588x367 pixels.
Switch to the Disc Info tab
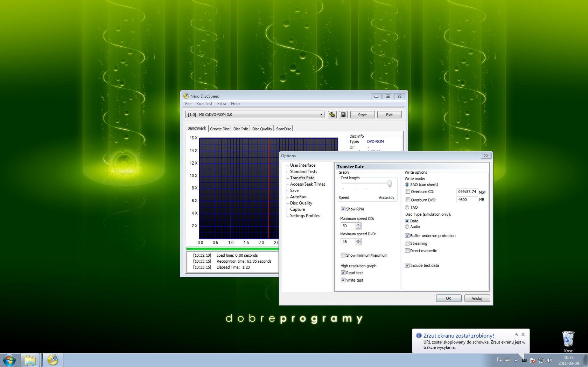pyautogui.click(x=241, y=129)
